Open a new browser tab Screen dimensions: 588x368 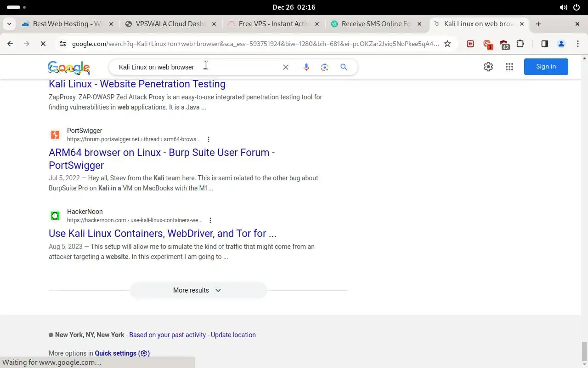click(x=538, y=24)
